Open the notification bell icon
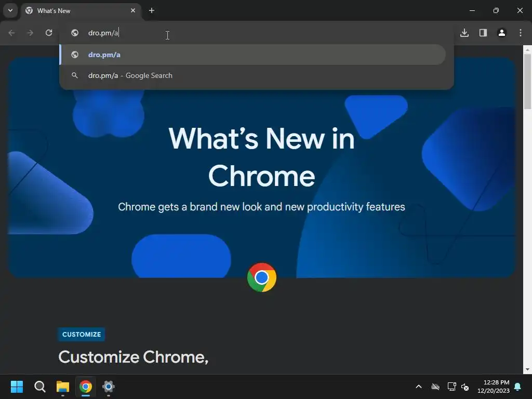 [518, 387]
